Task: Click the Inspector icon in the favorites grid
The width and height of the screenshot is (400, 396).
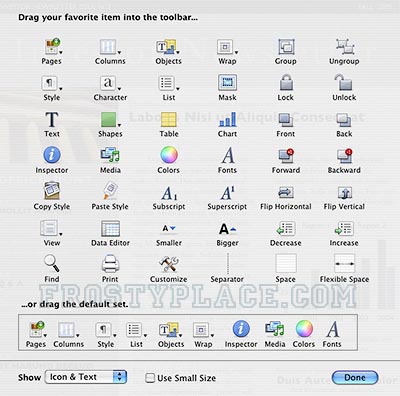Action: [x=52, y=155]
